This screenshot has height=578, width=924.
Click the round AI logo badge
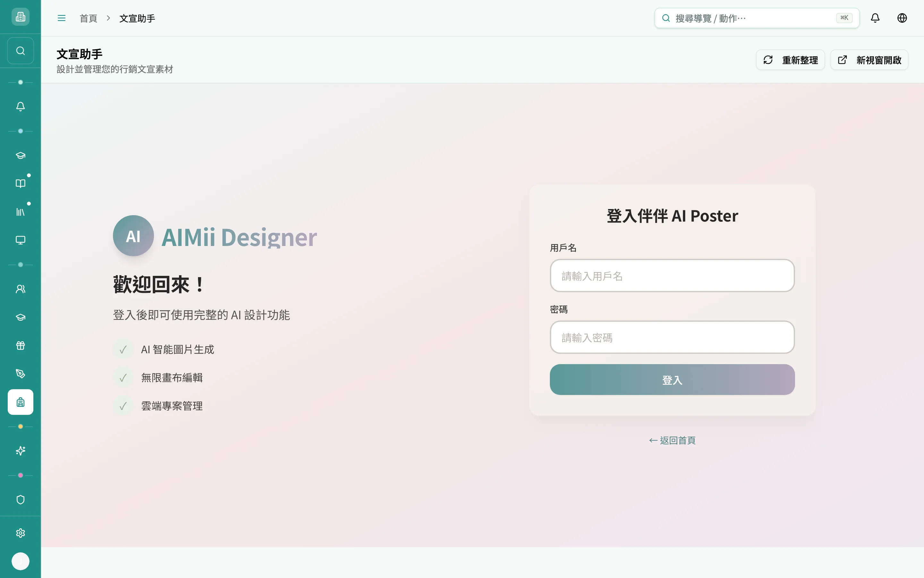click(133, 235)
